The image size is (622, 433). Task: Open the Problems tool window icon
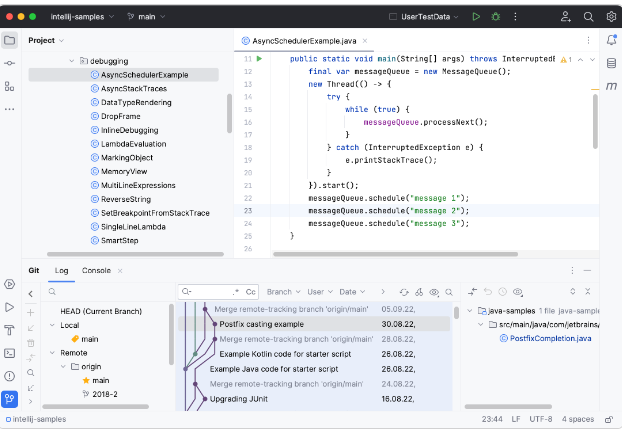coord(10,376)
